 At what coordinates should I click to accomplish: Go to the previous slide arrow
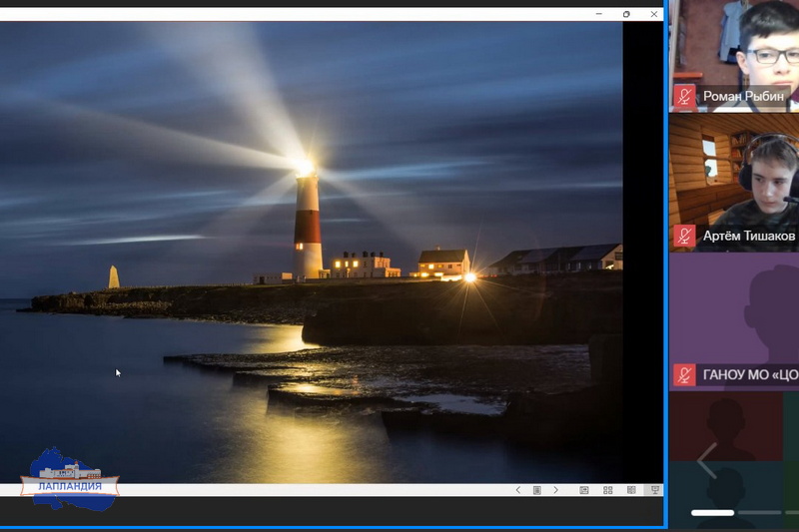(x=517, y=490)
